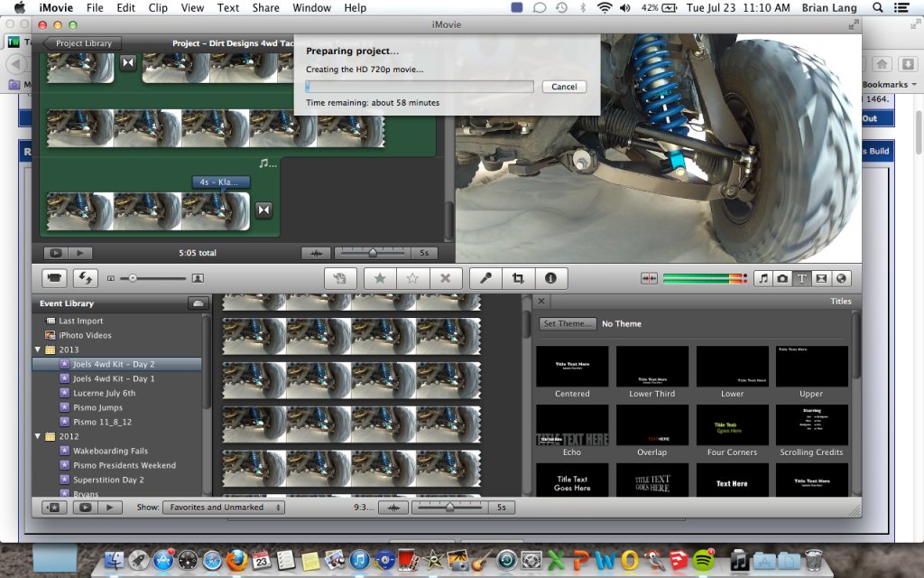
Task: Open iPhoto Videos in Event Library
Action: 85,335
